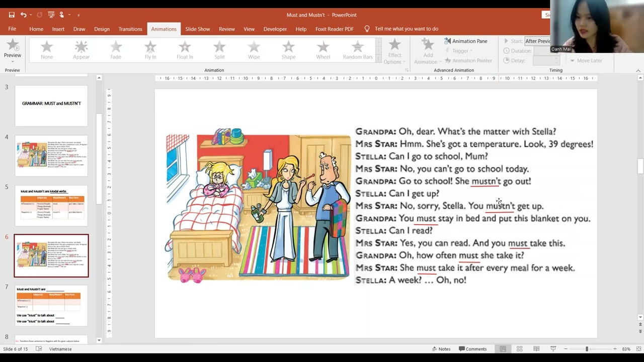Start presentation from beginning icon

(51, 15)
